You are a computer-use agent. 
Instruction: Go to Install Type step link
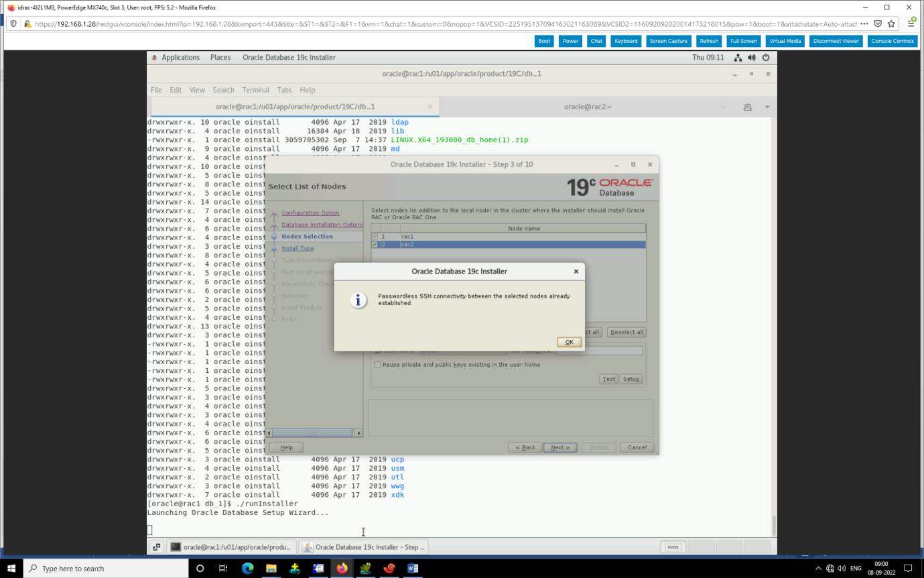click(x=298, y=248)
